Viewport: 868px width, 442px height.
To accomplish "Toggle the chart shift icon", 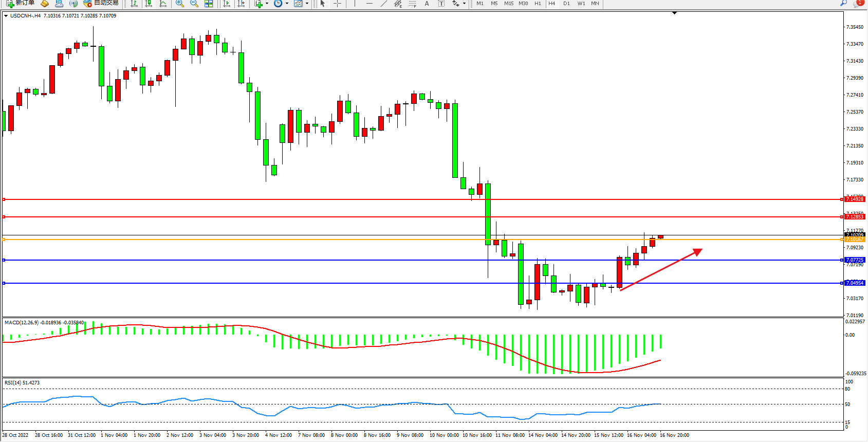I will click(x=241, y=4).
